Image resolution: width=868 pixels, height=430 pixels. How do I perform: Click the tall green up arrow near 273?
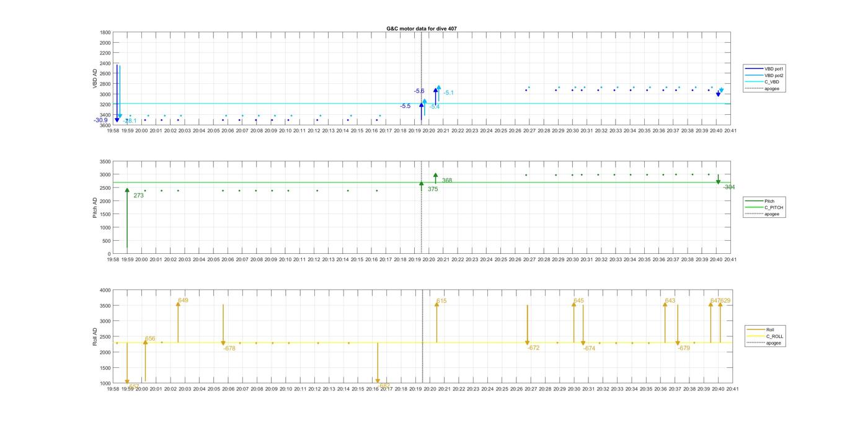coord(127,218)
